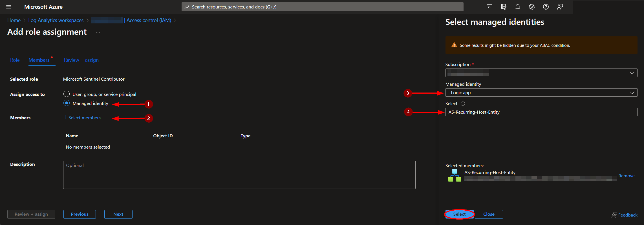The height and width of the screenshot is (225, 644).
Task: Click the Type column header
Action: tap(246, 136)
